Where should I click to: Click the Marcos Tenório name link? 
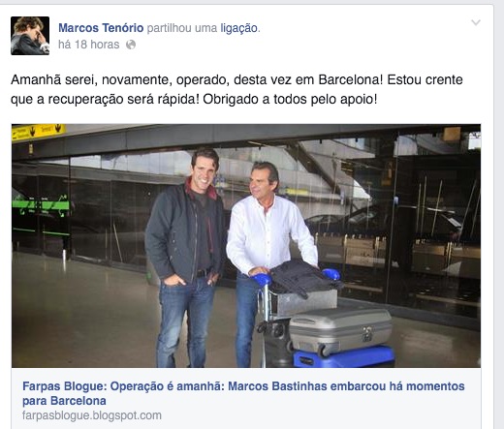coord(101,28)
